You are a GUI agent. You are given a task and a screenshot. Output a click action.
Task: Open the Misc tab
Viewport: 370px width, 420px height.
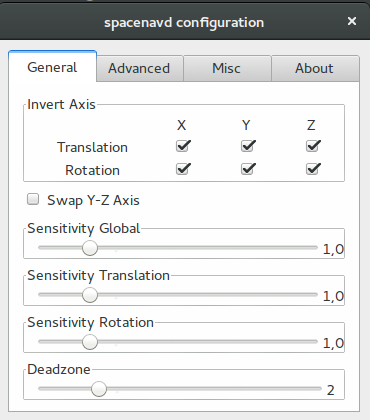tap(227, 68)
